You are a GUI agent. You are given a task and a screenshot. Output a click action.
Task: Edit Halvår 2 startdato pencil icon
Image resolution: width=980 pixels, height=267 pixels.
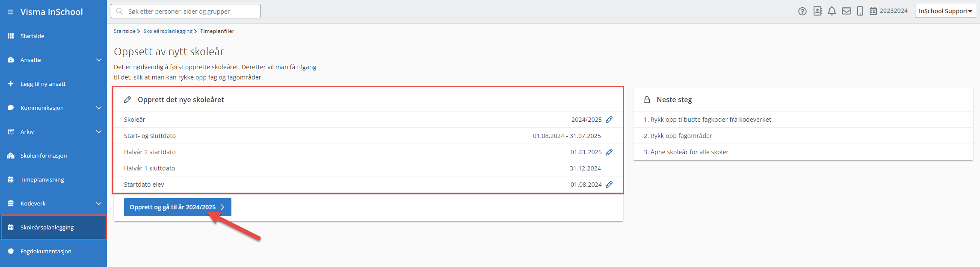click(x=609, y=152)
